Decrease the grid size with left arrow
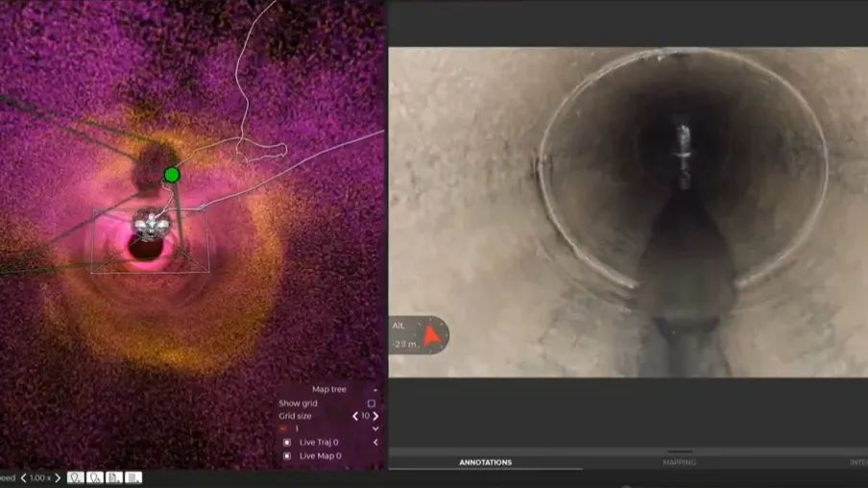 (355, 416)
